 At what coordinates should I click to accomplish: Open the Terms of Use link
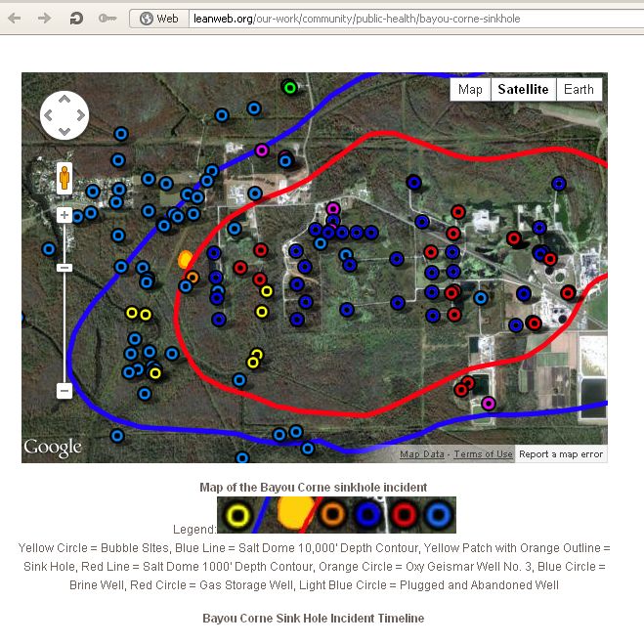pyautogui.click(x=483, y=454)
